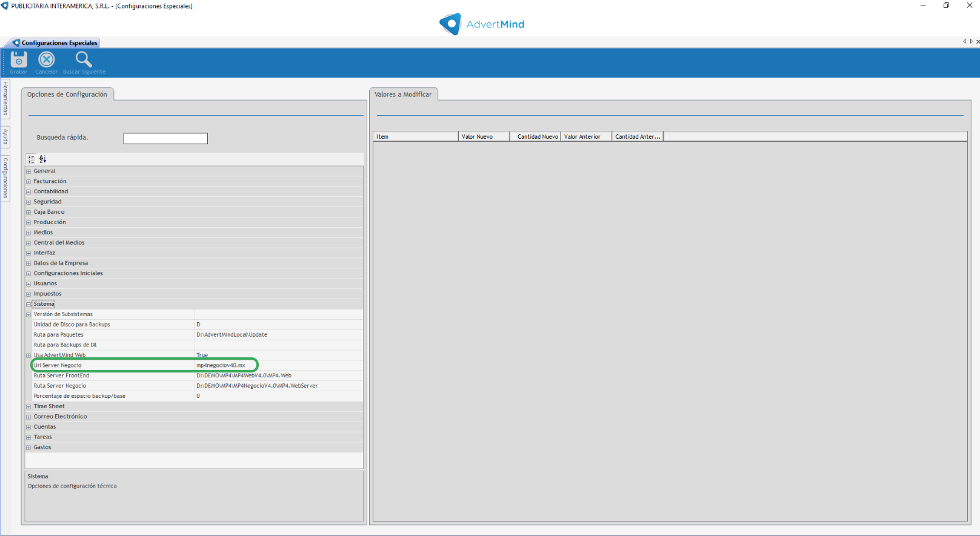Expand the Medios category
This screenshot has width=980, height=536.
(x=28, y=233)
